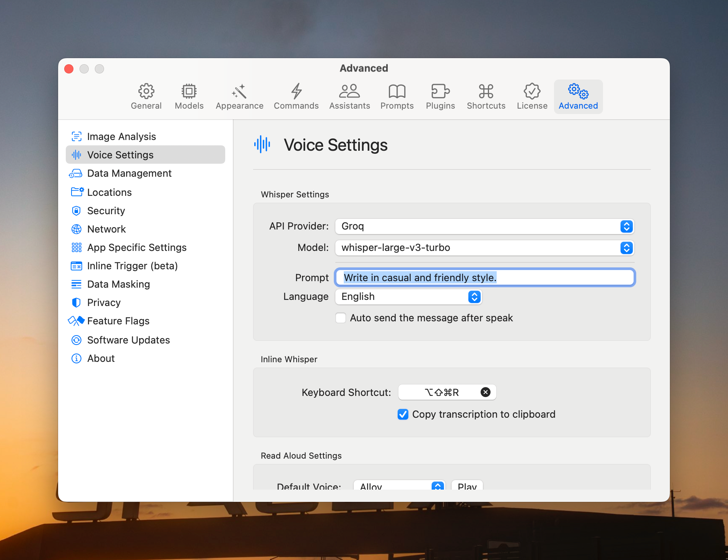The image size is (728, 560).
Task: Open the Appearance magic wand tab
Action: tap(239, 97)
